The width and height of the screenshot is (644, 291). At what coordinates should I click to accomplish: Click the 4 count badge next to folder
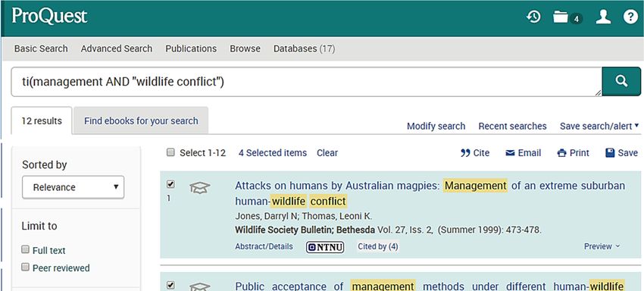point(577,19)
